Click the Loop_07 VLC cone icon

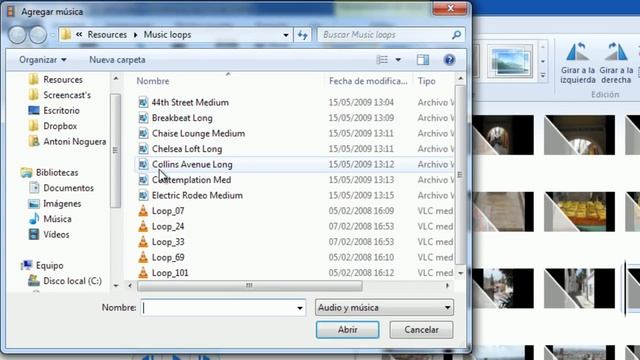click(x=143, y=211)
